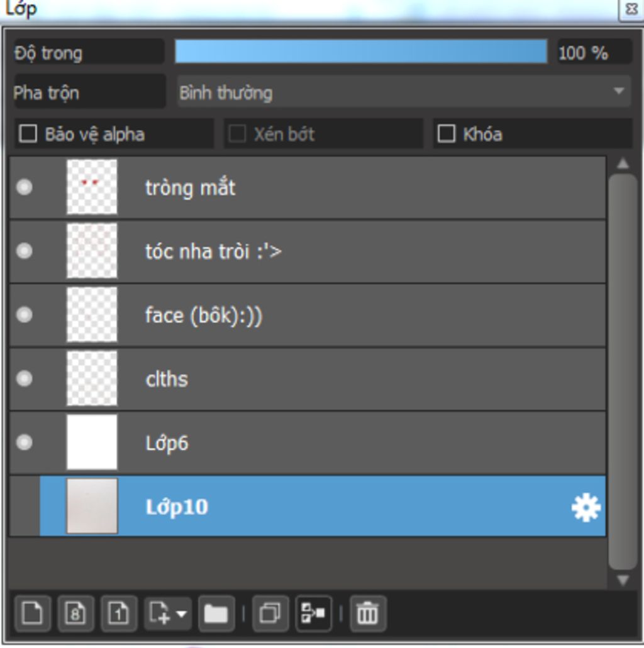The image size is (644, 648).
Task: Open the Pha trộn blend mode dropdown
Action: click(404, 92)
